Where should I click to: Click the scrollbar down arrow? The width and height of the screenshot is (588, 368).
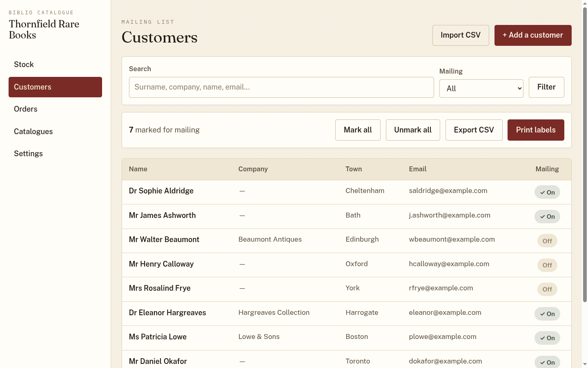pos(585,364)
